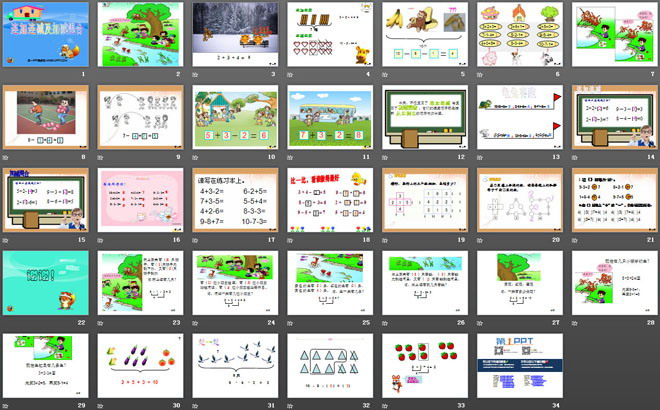Select slide 15 chalkboard thumbnail
660x410 pixels.
[x=46, y=200]
